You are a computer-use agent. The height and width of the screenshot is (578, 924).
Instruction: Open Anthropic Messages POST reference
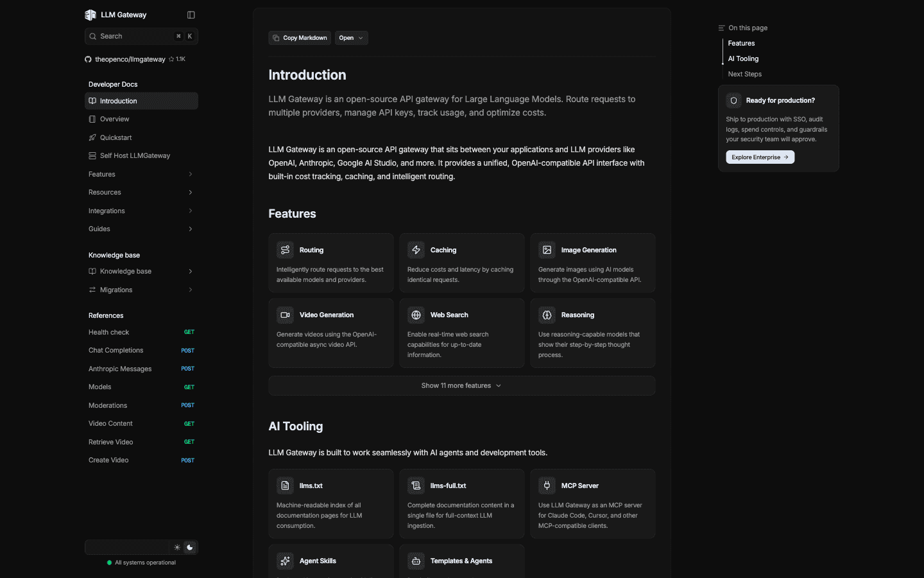[x=141, y=369]
